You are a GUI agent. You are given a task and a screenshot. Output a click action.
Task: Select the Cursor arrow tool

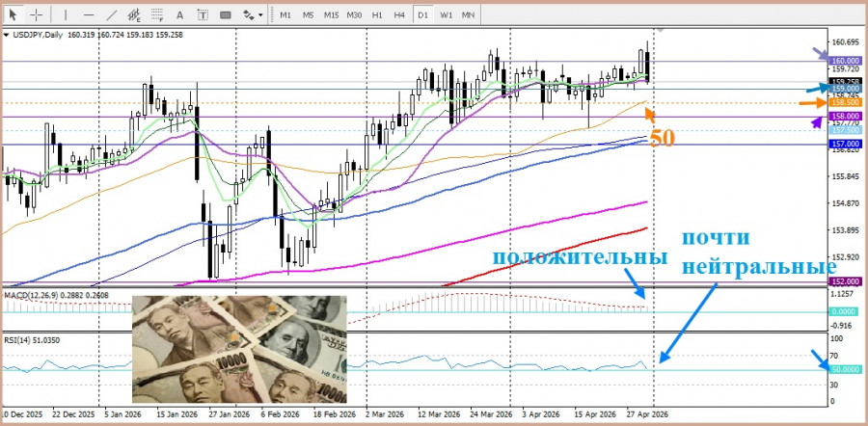[13, 14]
